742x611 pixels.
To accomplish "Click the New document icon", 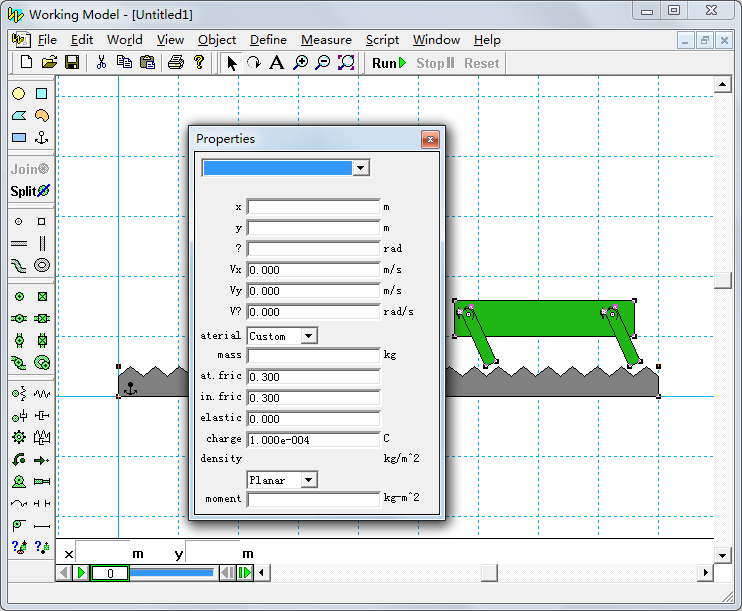I will pyautogui.click(x=26, y=62).
